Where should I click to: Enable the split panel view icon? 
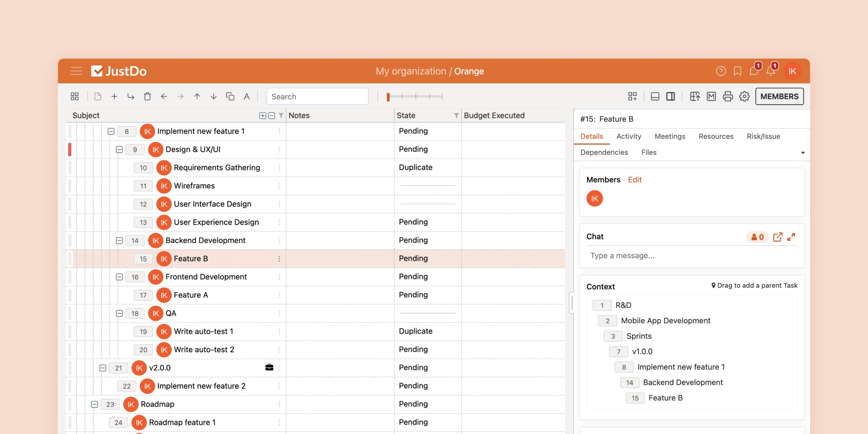click(x=671, y=96)
